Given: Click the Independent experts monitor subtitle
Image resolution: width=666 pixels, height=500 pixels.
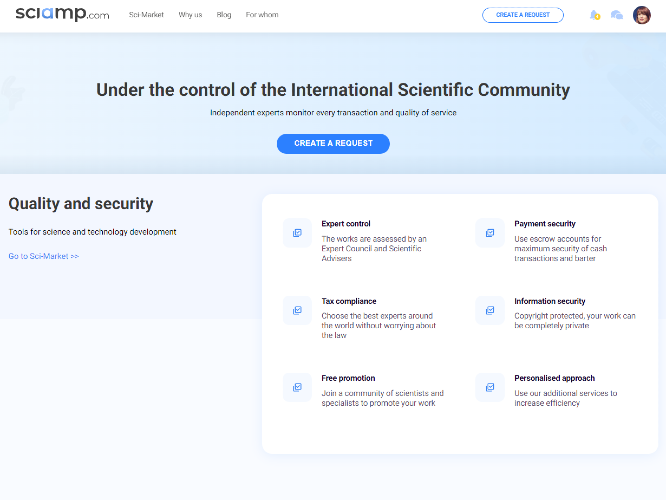Looking at the screenshot, I should click(333, 113).
